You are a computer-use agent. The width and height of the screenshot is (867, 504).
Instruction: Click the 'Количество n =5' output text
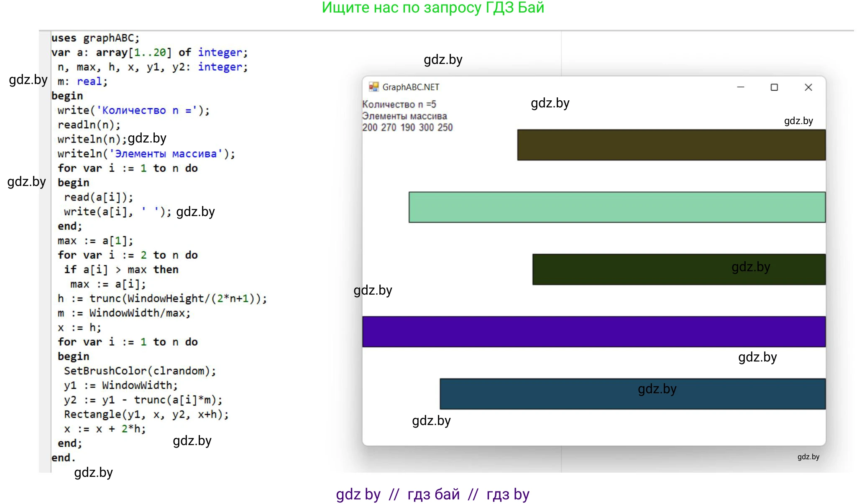click(399, 104)
